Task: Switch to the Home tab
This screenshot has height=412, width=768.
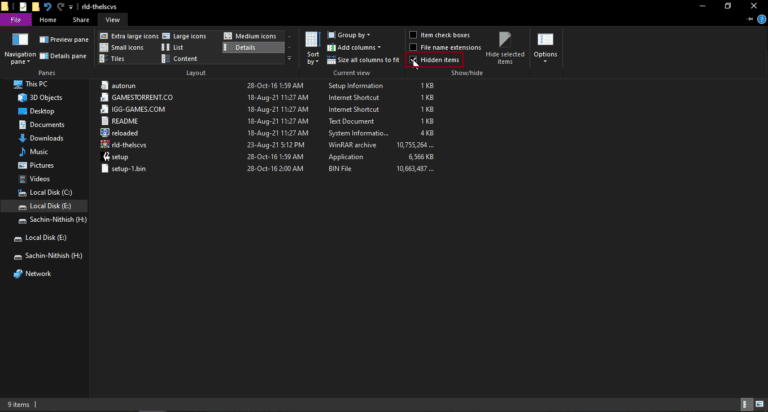Action: point(48,20)
